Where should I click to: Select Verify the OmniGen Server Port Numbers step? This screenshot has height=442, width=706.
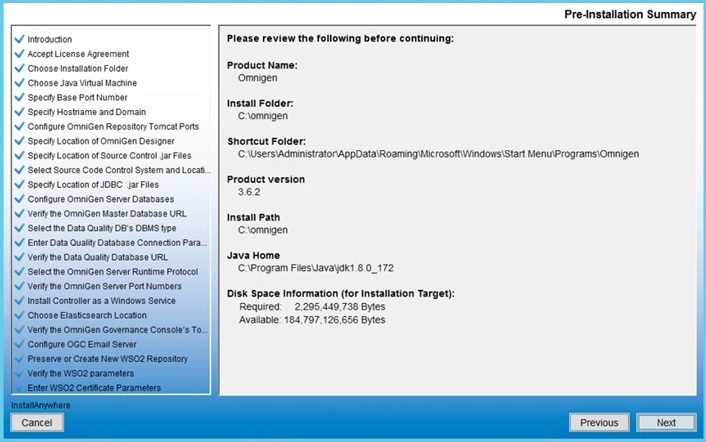coord(104,286)
